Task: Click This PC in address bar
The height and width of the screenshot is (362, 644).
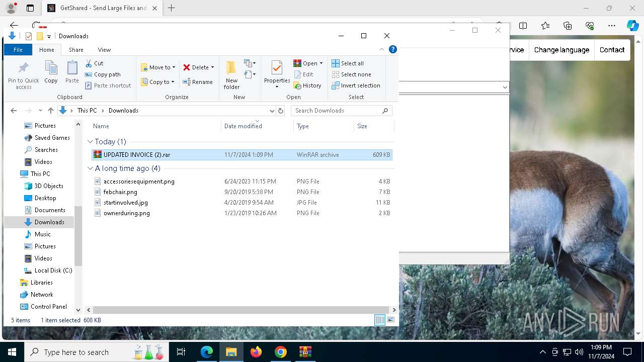Action: click(x=87, y=111)
